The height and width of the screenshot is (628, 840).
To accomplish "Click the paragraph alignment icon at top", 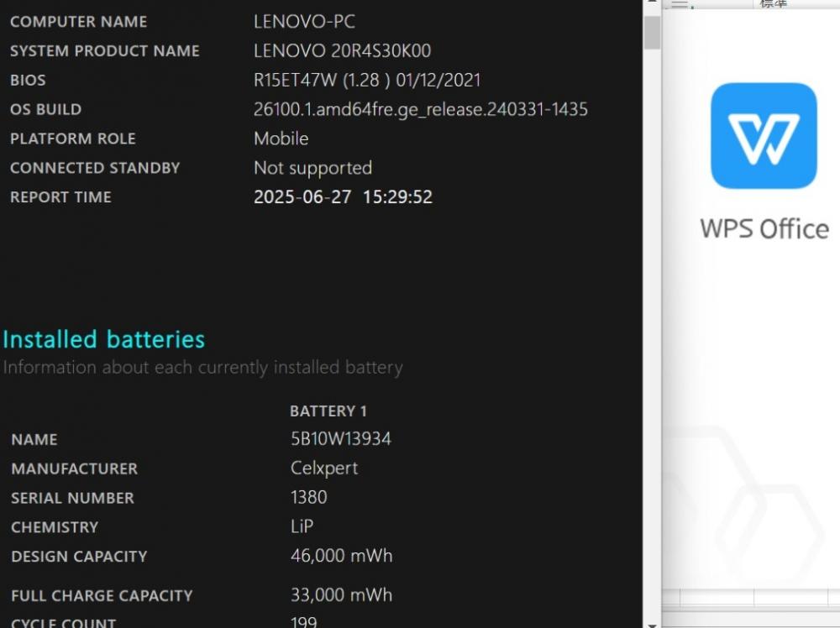I will tap(680, 3).
